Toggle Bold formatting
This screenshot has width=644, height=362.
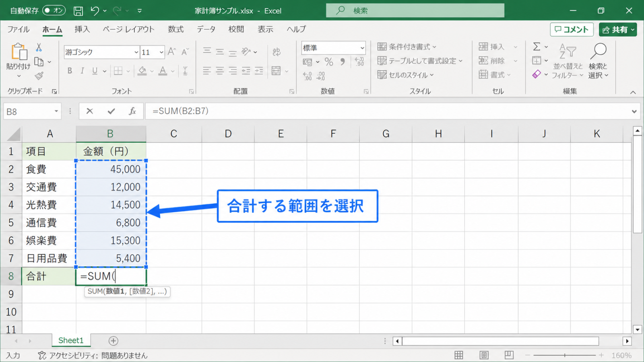[x=70, y=71]
